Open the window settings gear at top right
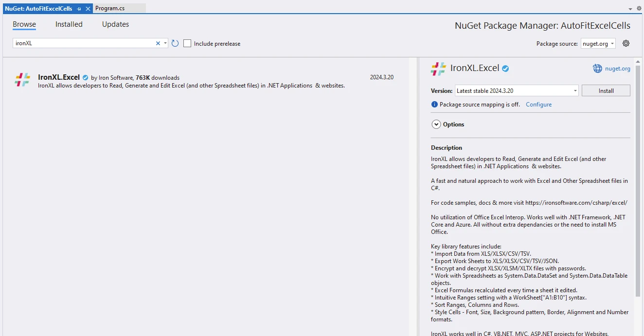Image resolution: width=644 pixels, height=336 pixels. pyautogui.click(x=639, y=8)
